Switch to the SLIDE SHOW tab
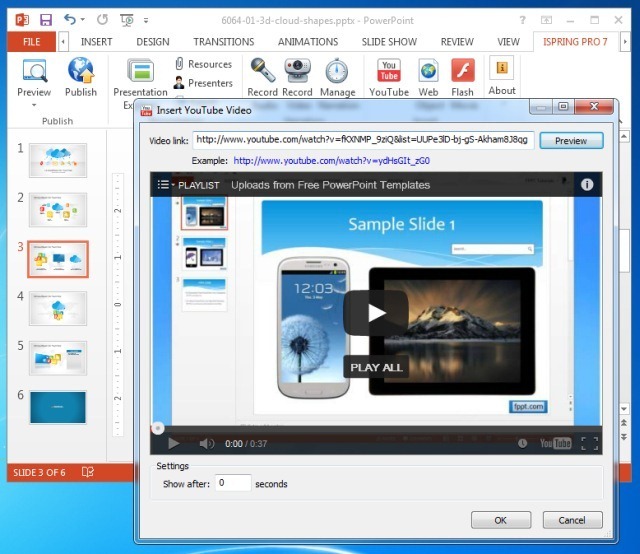This screenshot has height=554, width=640. point(389,42)
